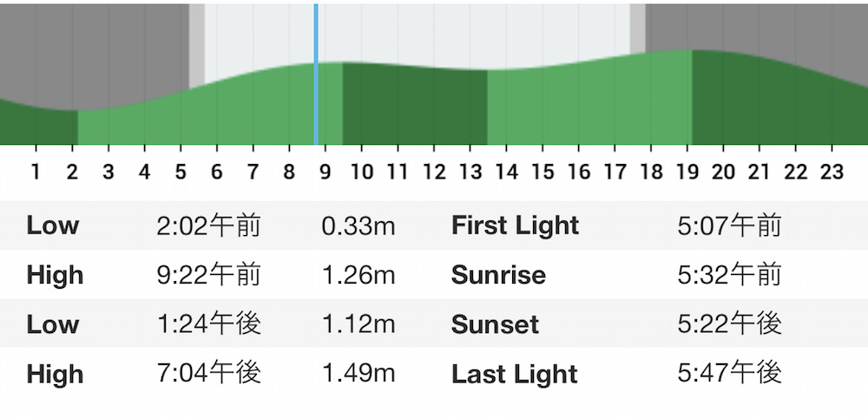Click the dark green falling tide segment after 9:22
The image size is (868, 418).
pos(415,106)
